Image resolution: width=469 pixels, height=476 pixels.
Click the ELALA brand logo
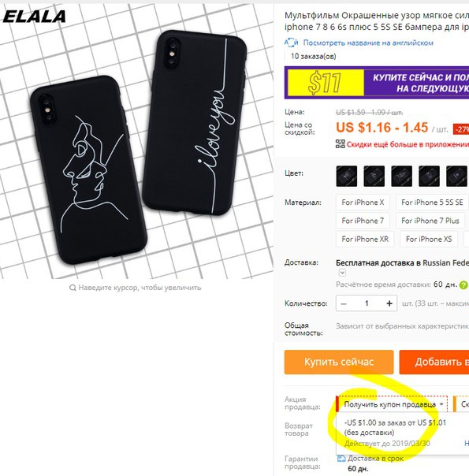tap(35, 17)
